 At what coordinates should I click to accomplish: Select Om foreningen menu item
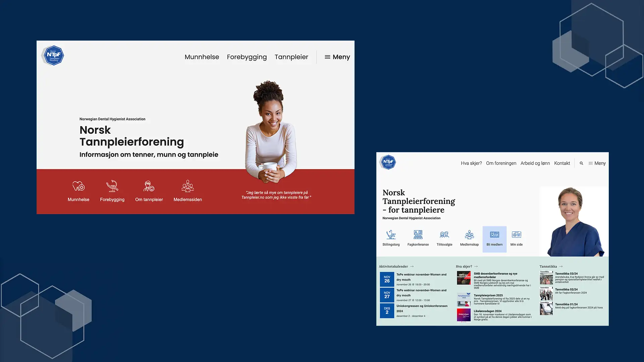[501, 163]
